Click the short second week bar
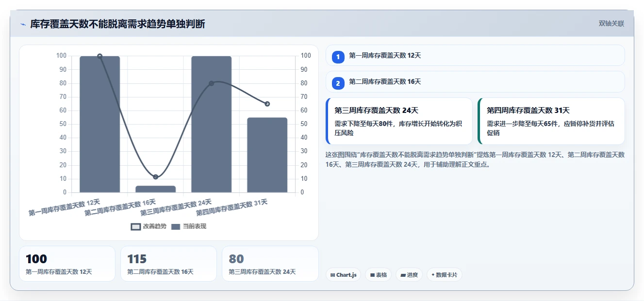Viewport: 644px width, 301px height. [x=155, y=189]
